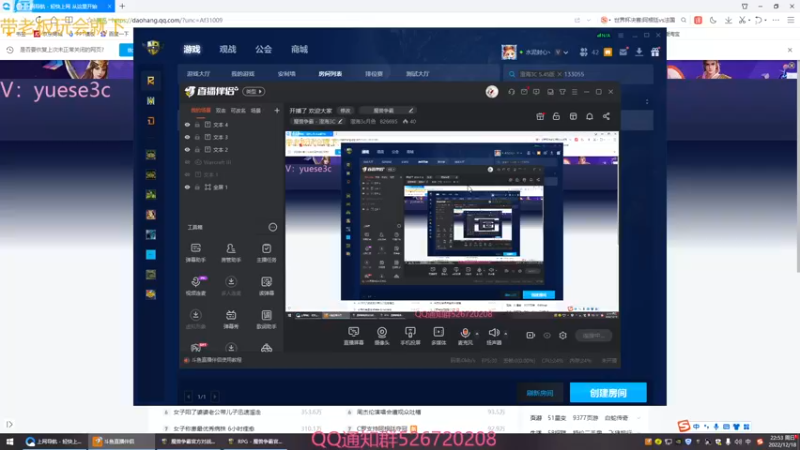Open the 弹幕秀 tool
This screenshot has width=800, height=450.
(231, 319)
